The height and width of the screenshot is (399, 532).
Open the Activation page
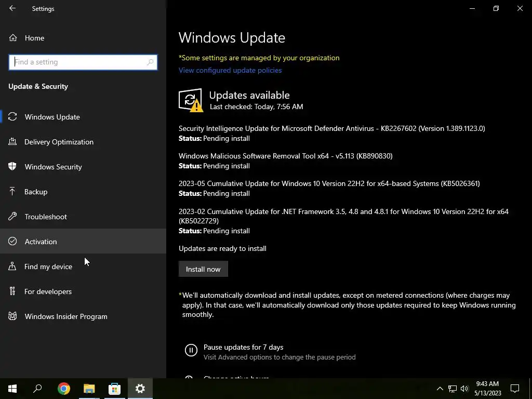(x=83, y=241)
